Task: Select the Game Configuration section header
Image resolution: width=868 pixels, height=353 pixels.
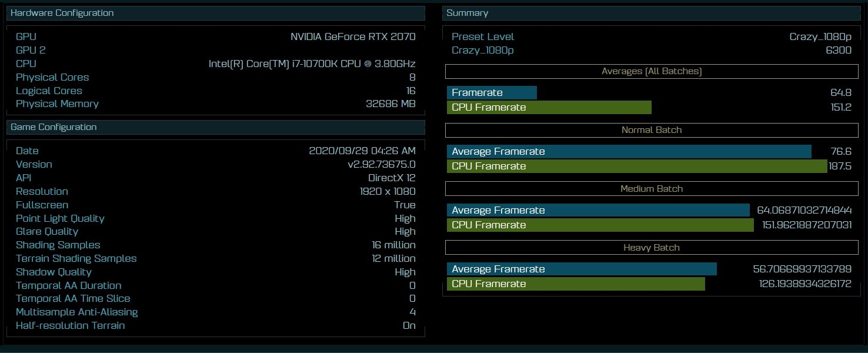Action: [54, 127]
